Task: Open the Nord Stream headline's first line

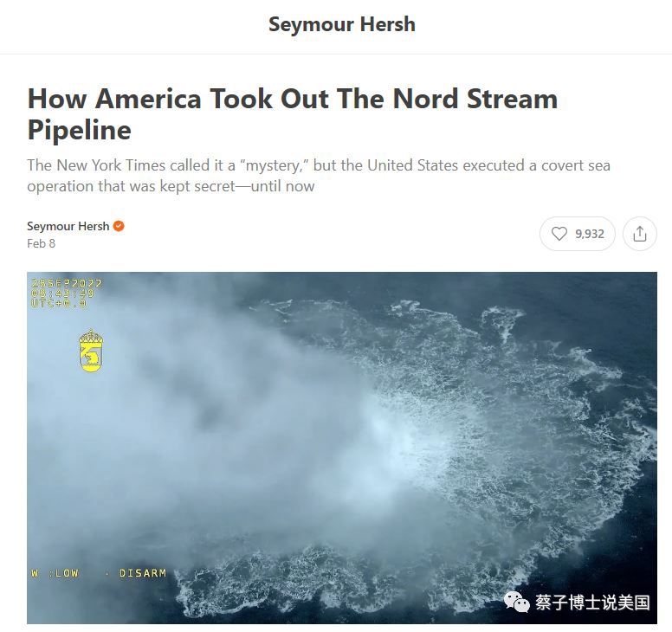Action: [293, 99]
